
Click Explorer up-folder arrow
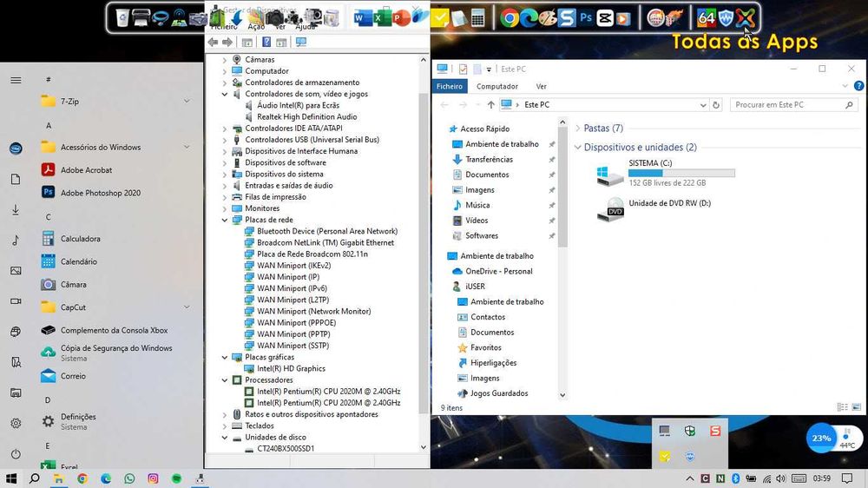[491, 105]
